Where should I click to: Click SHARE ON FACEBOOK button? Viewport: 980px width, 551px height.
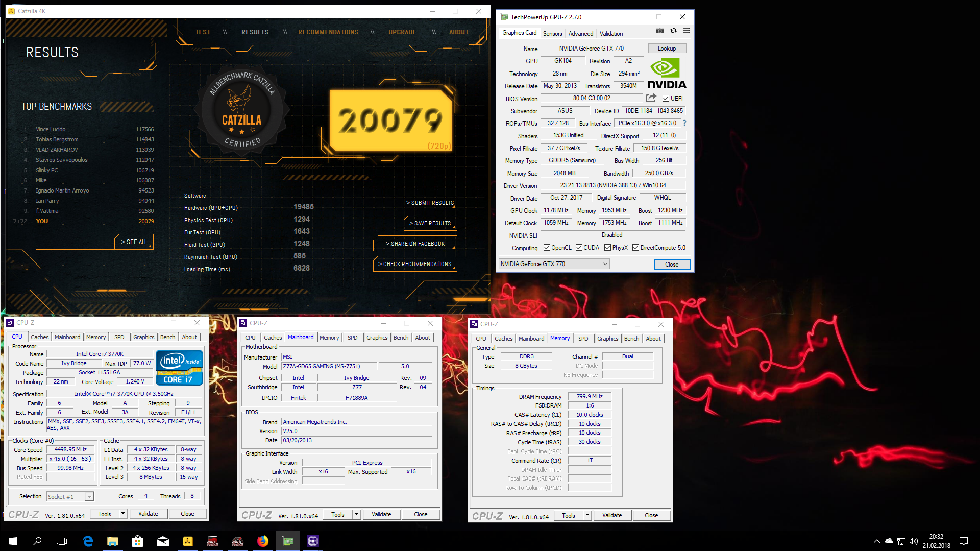pos(415,244)
